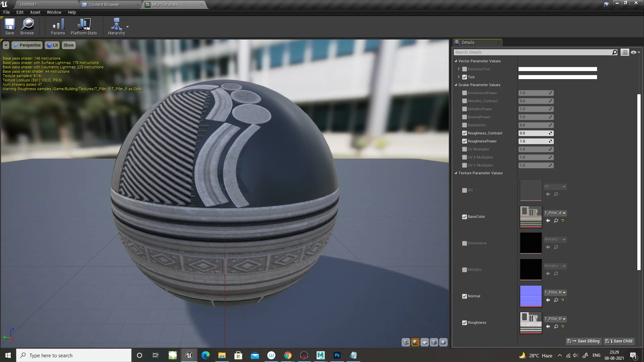Switch preview mesh to cylinder
Screen dimensions: 644x362
[406, 342]
